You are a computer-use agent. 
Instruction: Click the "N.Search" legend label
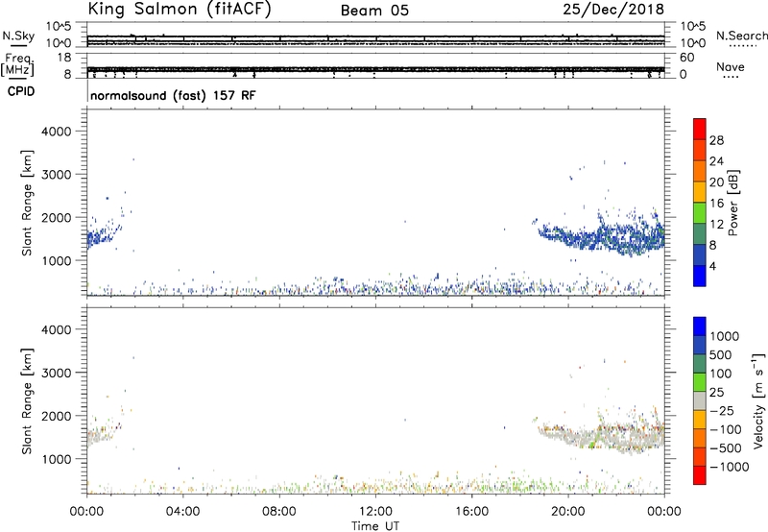[741, 36]
